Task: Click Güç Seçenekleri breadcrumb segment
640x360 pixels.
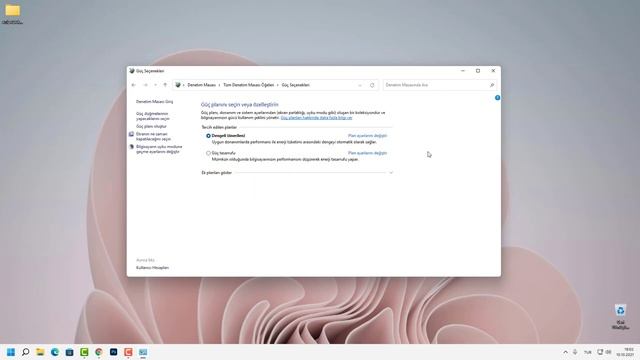Action: click(x=296, y=85)
